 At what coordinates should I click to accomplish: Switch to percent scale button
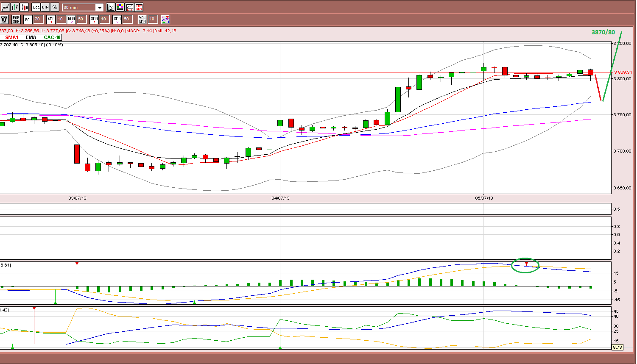click(x=55, y=7)
